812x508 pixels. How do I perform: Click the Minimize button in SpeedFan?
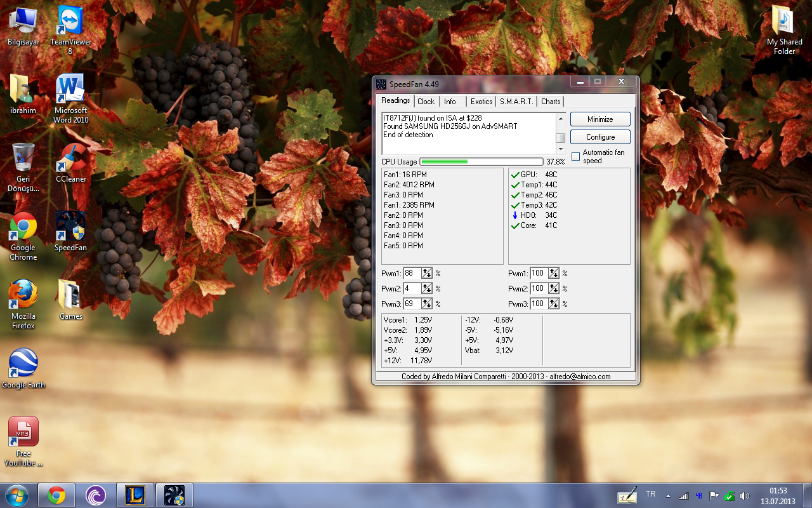pyautogui.click(x=600, y=119)
